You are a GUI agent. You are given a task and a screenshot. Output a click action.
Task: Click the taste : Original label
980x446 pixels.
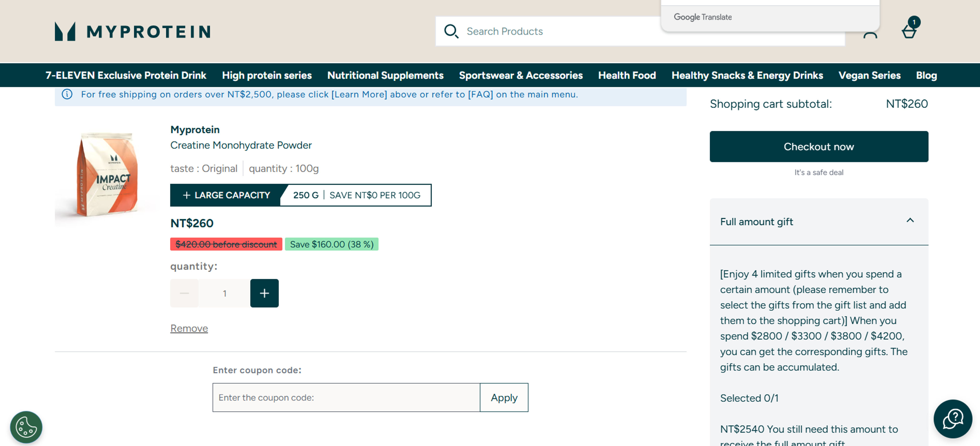coord(204,168)
